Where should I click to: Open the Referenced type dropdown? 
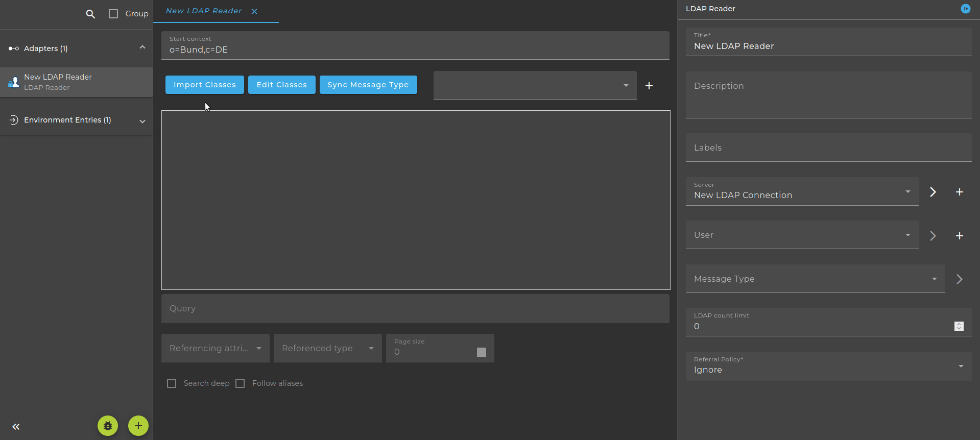(328, 348)
